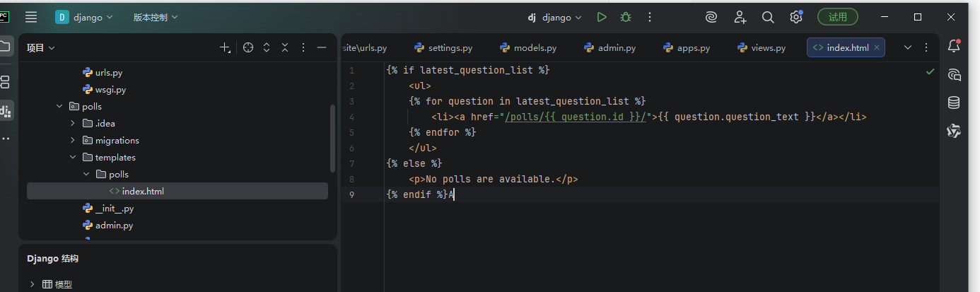The height and width of the screenshot is (292, 980).
Task: Click the Django 结构 panel title
Action: pos(53,259)
